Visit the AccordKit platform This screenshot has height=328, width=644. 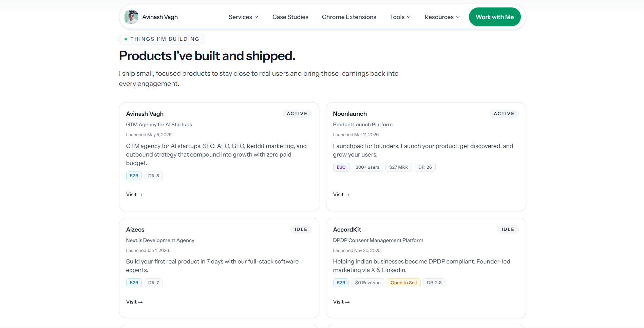coord(341,302)
